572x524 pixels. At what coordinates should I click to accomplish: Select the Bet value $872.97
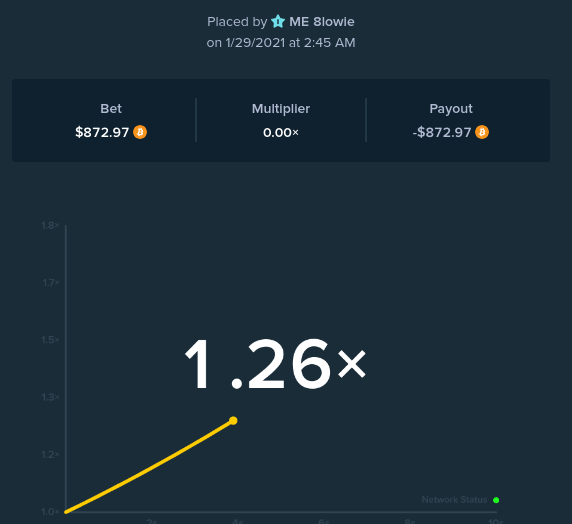click(102, 132)
